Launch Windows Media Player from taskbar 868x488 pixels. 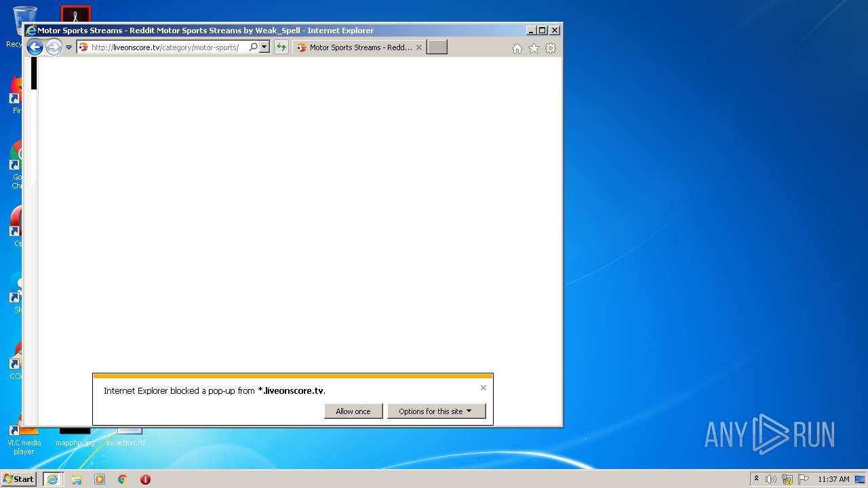click(100, 479)
